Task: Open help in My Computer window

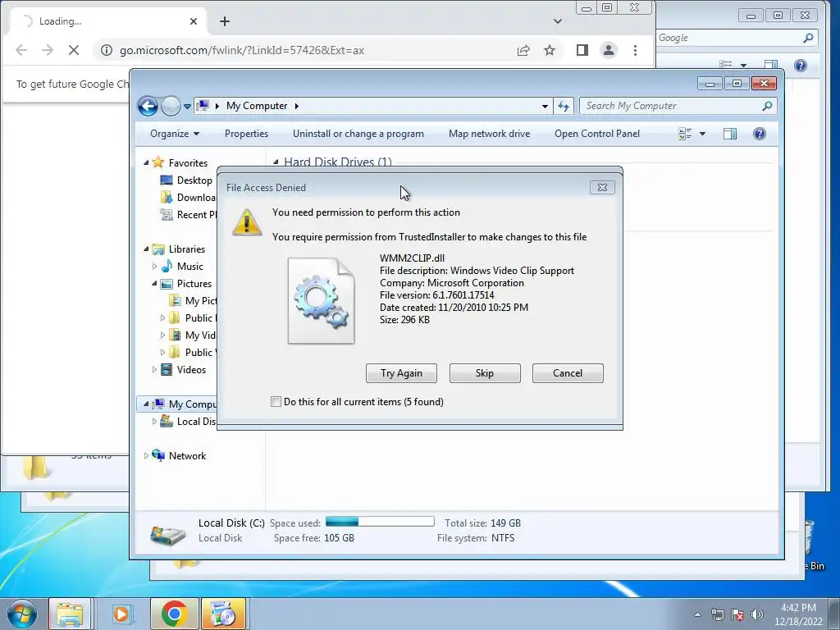Action: (759, 134)
